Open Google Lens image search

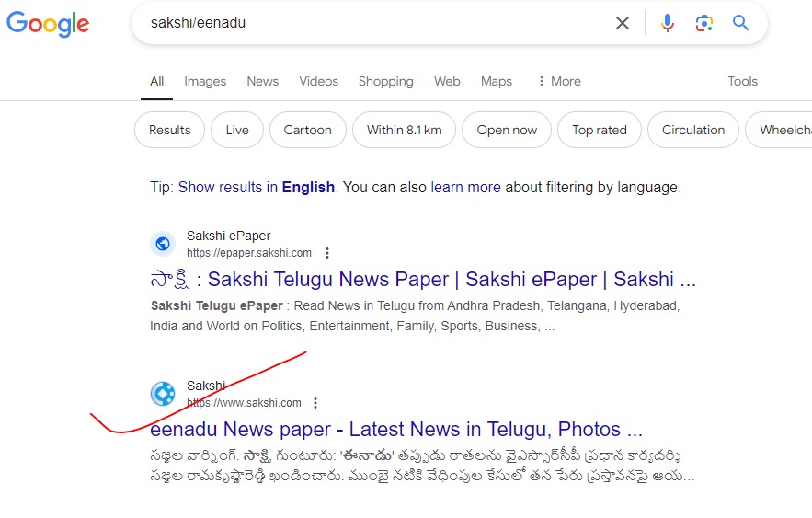(x=704, y=23)
